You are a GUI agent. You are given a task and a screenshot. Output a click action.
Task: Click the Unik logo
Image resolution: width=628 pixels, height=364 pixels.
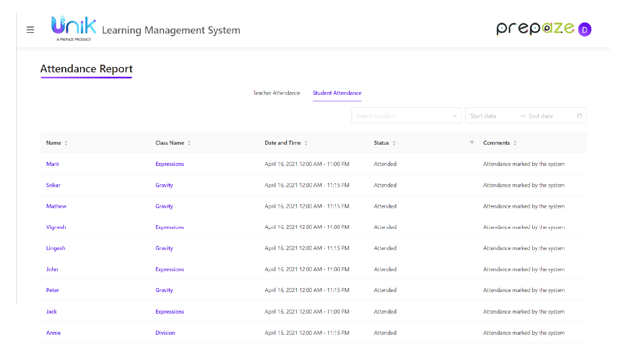[74, 27]
